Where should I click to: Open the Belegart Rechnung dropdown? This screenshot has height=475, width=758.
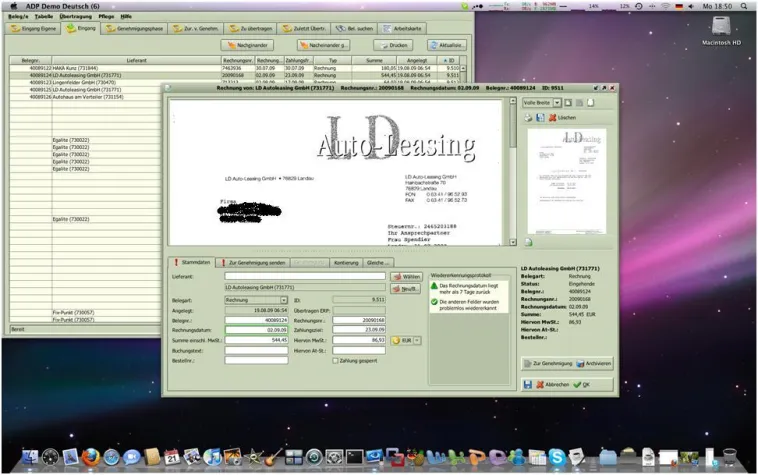tap(284, 300)
